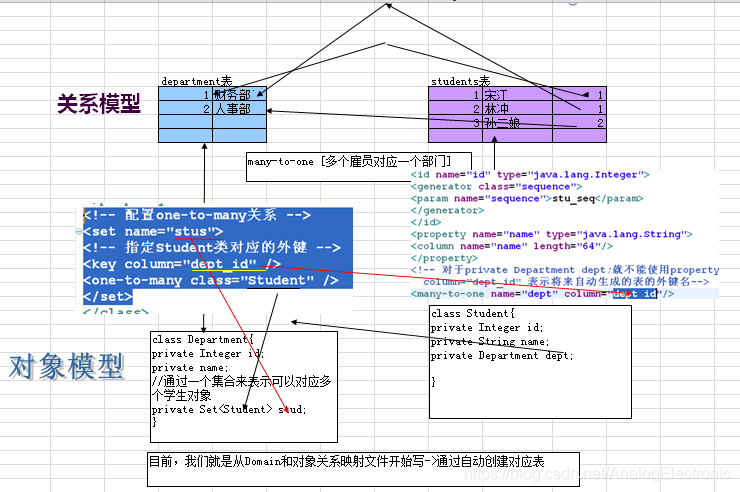The height and width of the screenshot is (492, 740).
Task: Click the department value 2 in 孙二娘's row
Action: (600, 123)
